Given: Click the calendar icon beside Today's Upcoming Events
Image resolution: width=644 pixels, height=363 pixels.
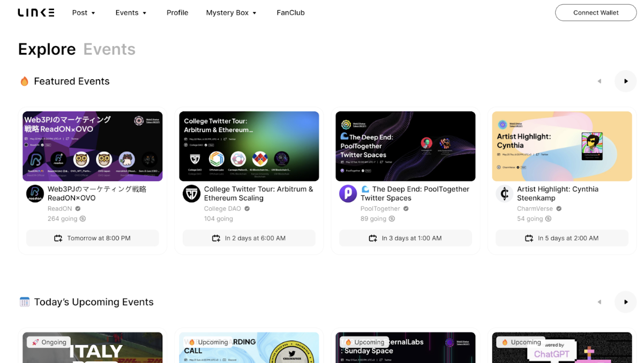Looking at the screenshot, I should pos(24,302).
